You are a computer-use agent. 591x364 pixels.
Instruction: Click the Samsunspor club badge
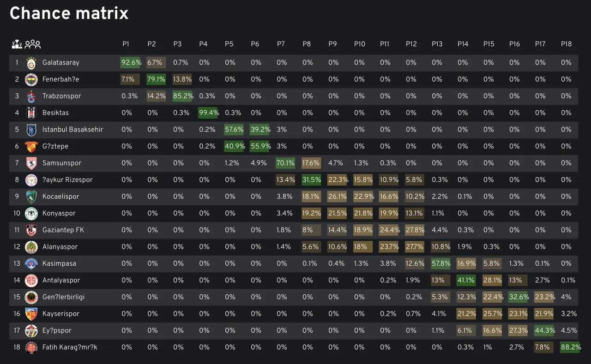pos(31,163)
